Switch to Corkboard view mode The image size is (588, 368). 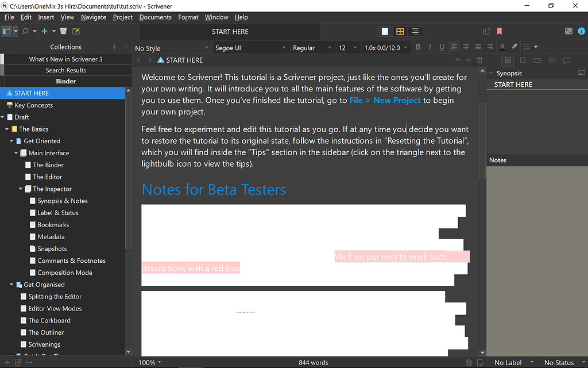coord(400,31)
